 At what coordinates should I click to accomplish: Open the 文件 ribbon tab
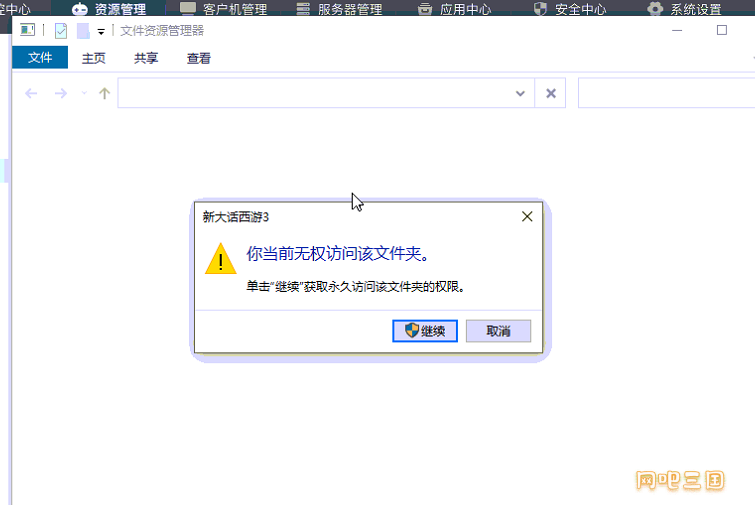pyautogui.click(x=40, y=58)
